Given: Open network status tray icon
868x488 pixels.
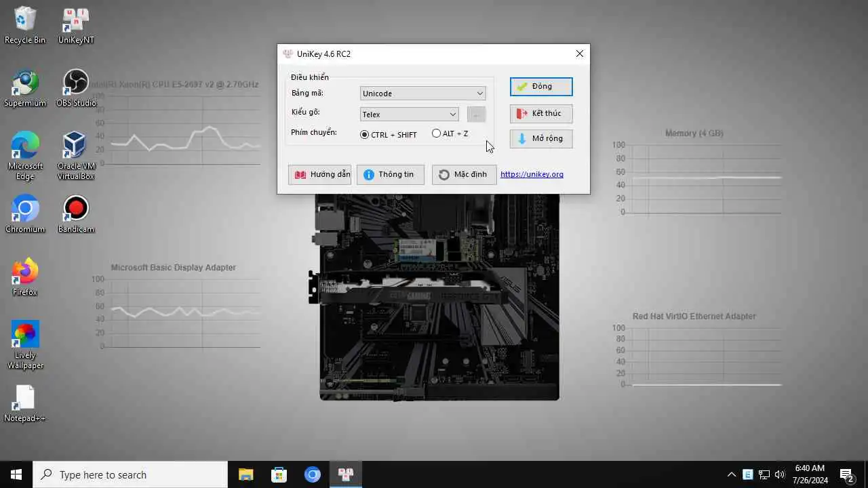Looking at the screenshot, I should (764, 474).
